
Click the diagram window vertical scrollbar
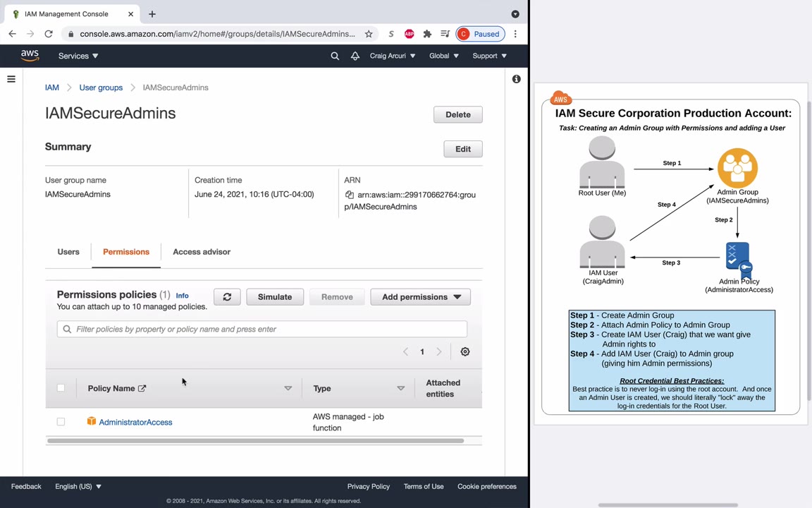click(809, 251)
